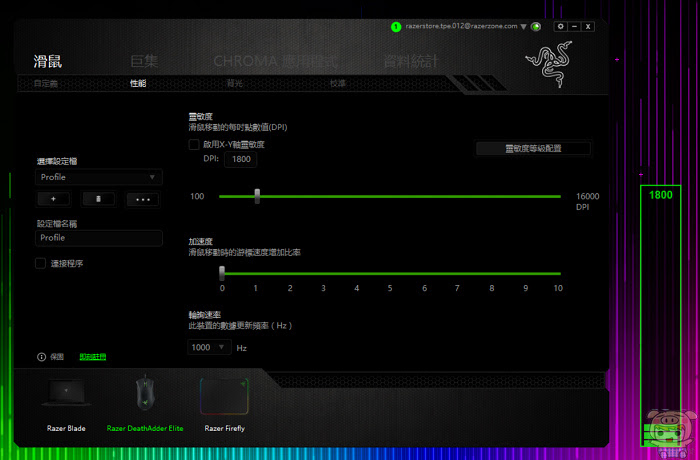Open the CHROMA applications tab

pos(275,61)
